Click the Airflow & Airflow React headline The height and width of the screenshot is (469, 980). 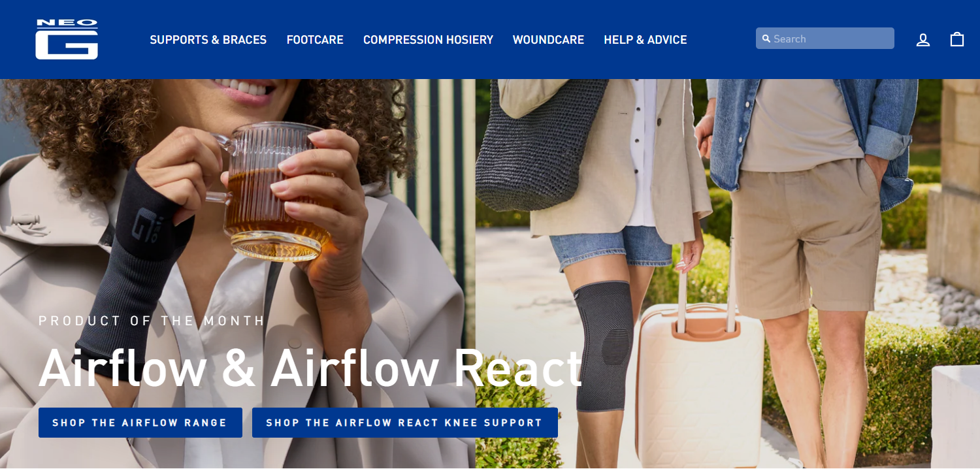coord(310,367)
